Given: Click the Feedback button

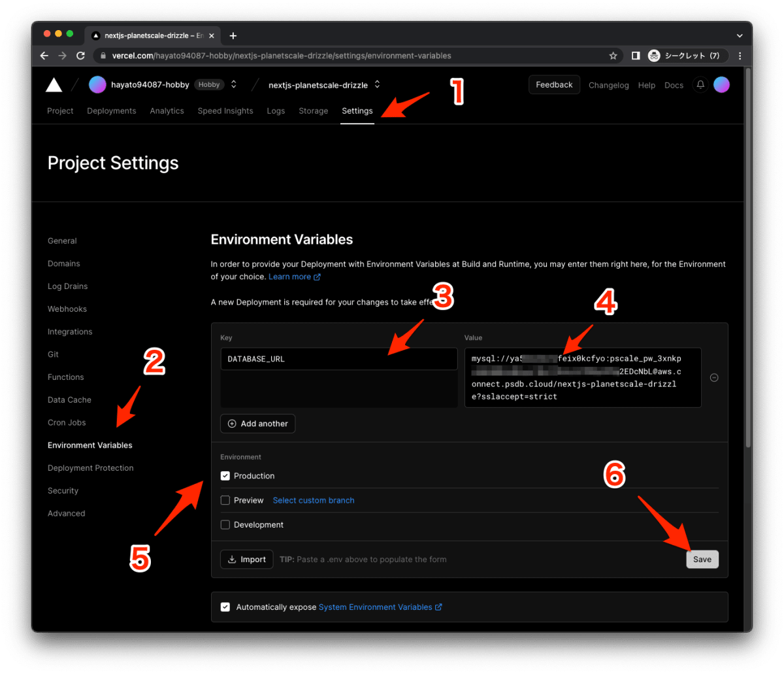Looking at the screenshot, I should [554, 85].
